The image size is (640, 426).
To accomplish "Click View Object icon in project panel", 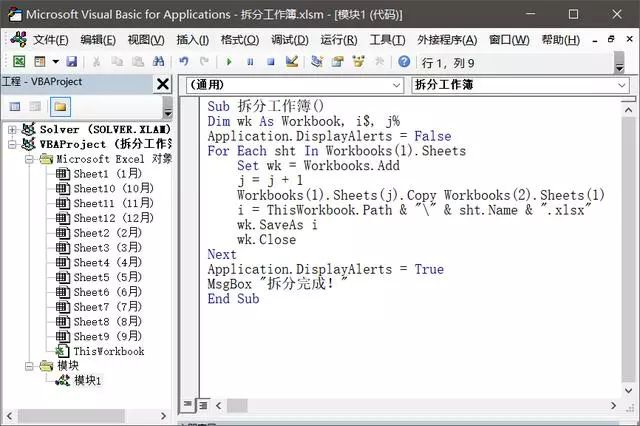I will pyautogui.click(x=35, y=107).
